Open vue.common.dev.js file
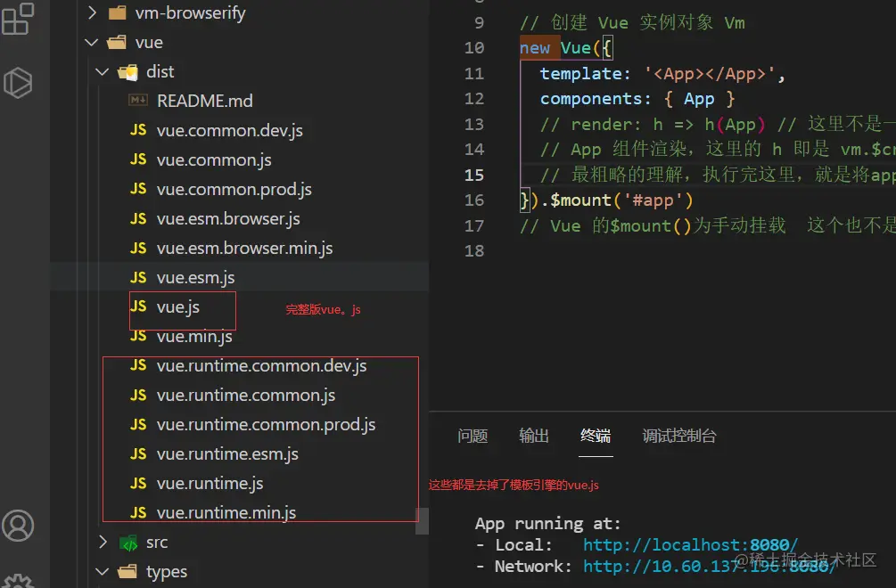The height and width of the screenshot is (588, 896). (230, 131)
